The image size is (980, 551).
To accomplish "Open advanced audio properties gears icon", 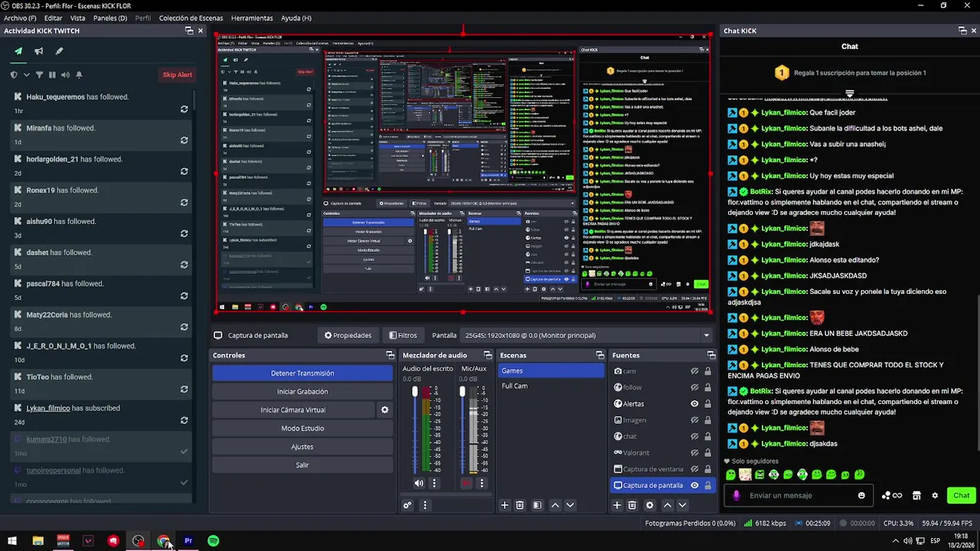I will pos(407,505).
